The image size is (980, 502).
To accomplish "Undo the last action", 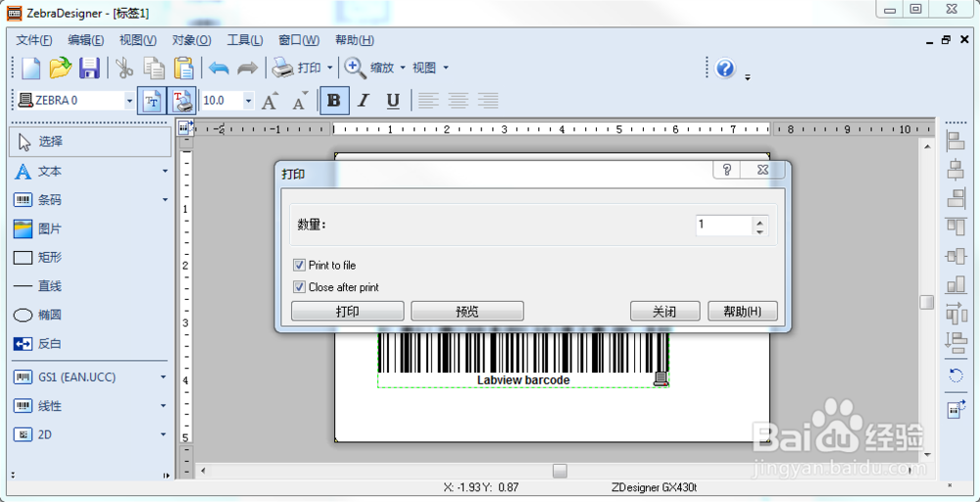I will pyautogui.click(x=219, y=68).
